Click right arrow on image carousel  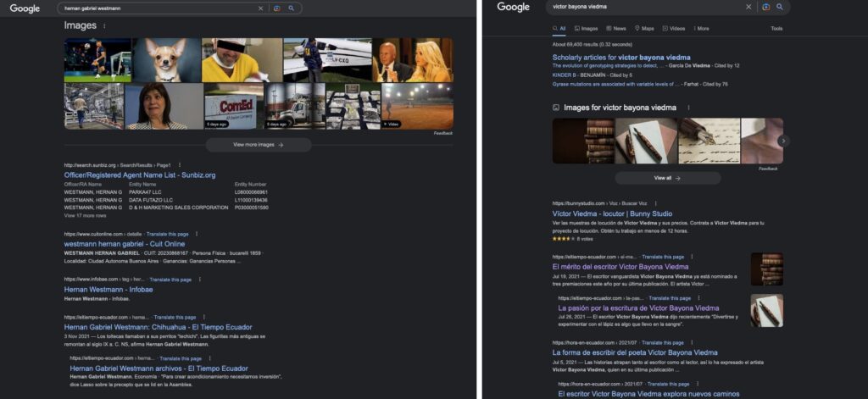tap(783, 141)
